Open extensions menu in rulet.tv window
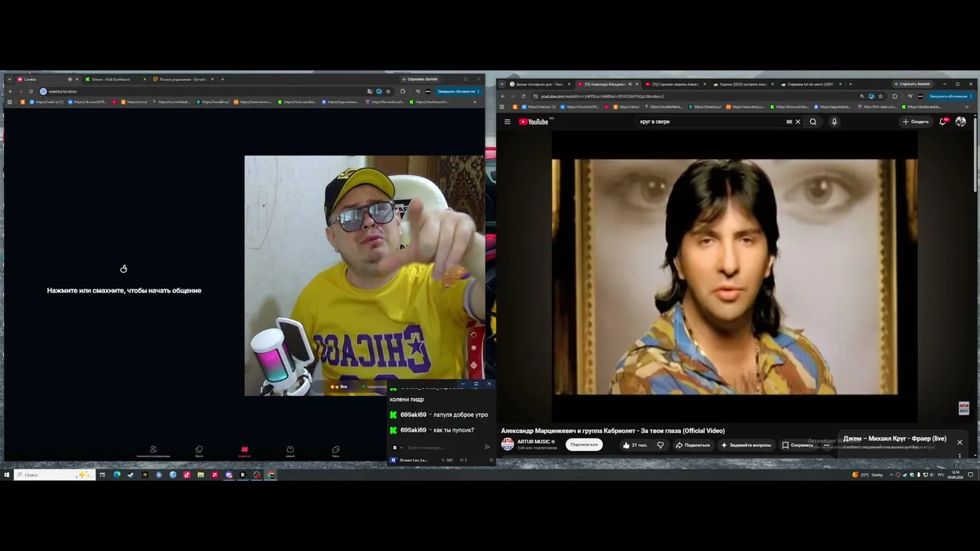This screenshot has width=980, height=551. [x=403, y=91]
